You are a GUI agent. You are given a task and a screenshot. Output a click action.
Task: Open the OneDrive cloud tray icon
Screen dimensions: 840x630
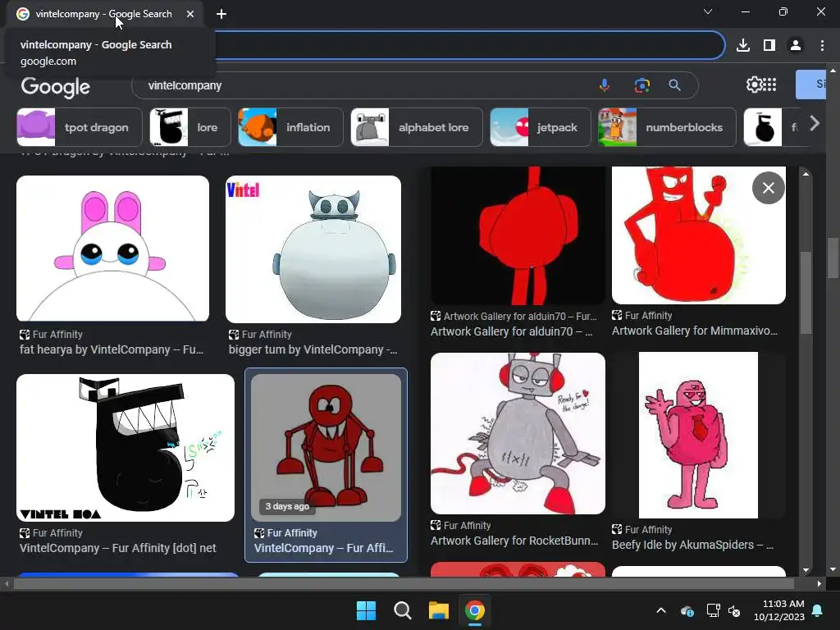coord(687,610)
